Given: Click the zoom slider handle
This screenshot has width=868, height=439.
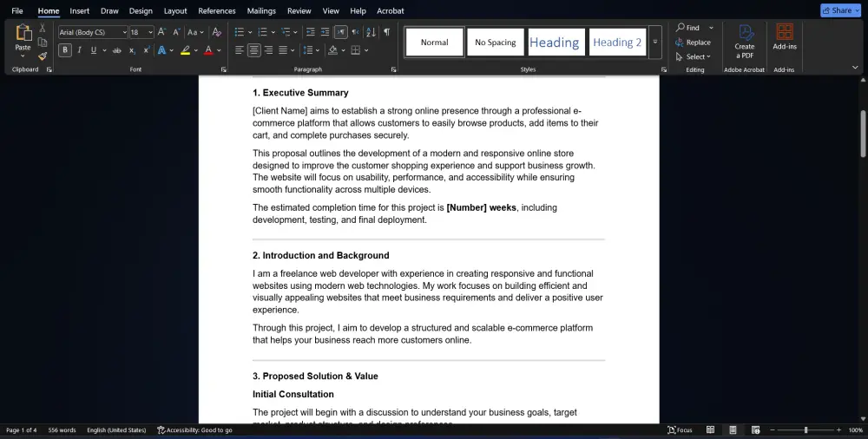Looking at the screenshot, I should pos(806,430).
